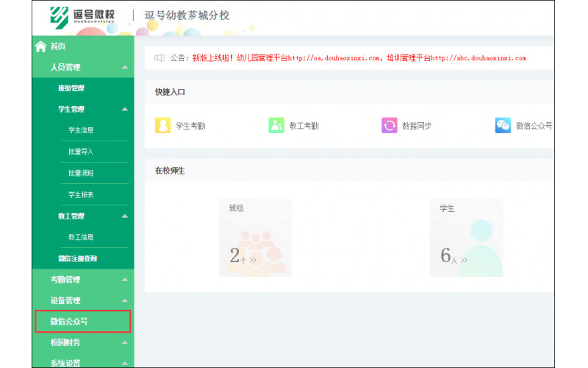Click the 教工考勤 shortcut label

click(304, 126)
